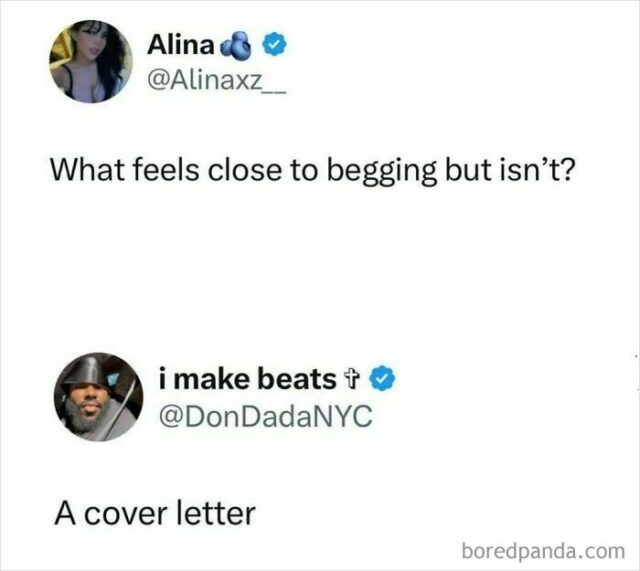Click the 'i make beats' display name
Image resolution: width=640 pixels, height=571 pixels.
(x=247, y=379)
